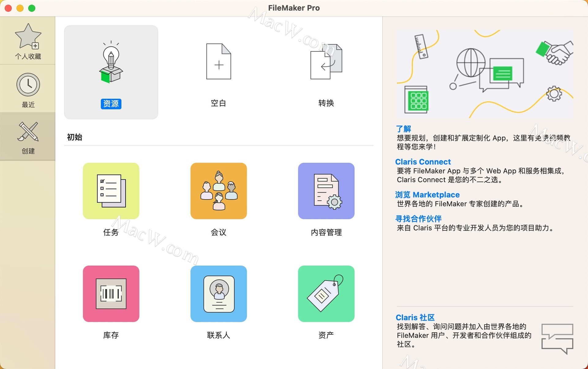The height and width of the screenshot is (369, 588).
Task: Click the 资源 lightbulb box icon
Action: pyautogui.click(x=111, y=62)
